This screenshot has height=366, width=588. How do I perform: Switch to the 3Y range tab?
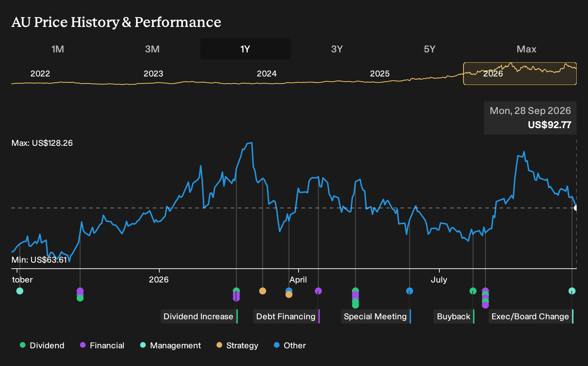(337, 49)
